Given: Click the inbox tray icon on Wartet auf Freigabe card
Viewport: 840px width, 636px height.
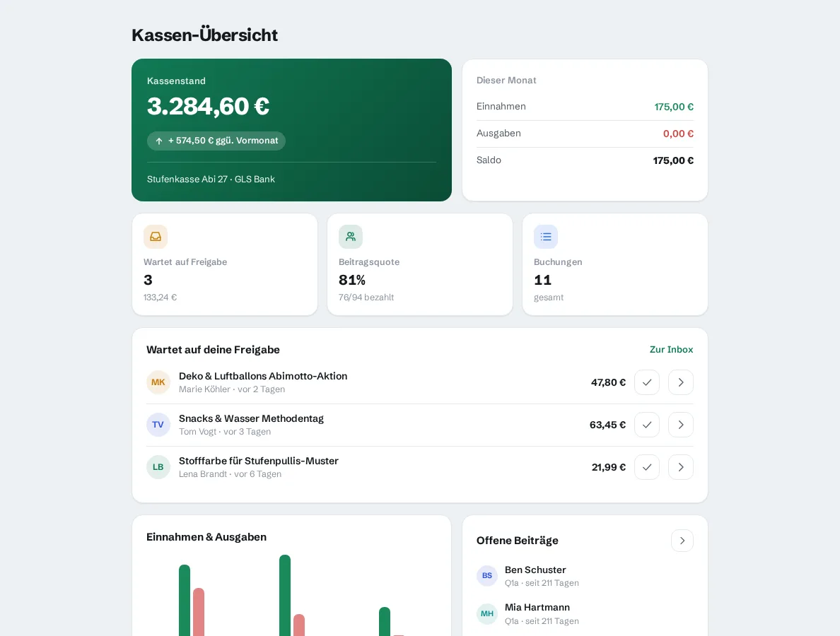Looking at the screenshot, I should point(156,237).
